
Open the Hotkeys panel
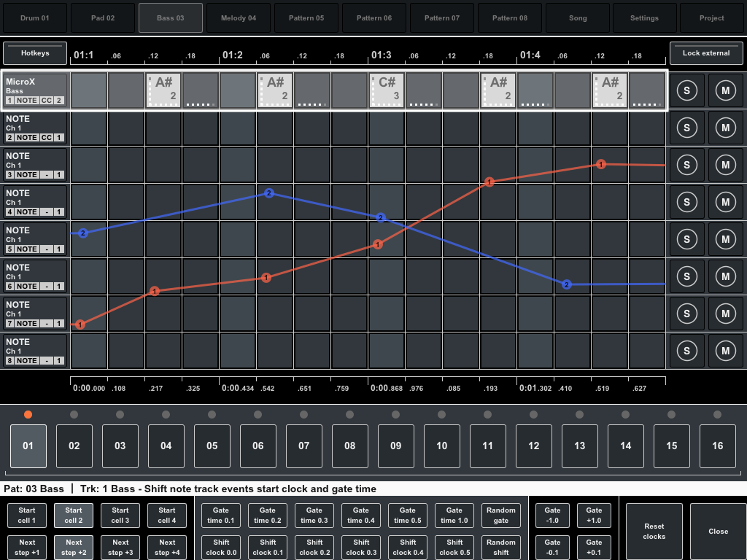pyautogui.click(x=34, y=52)
